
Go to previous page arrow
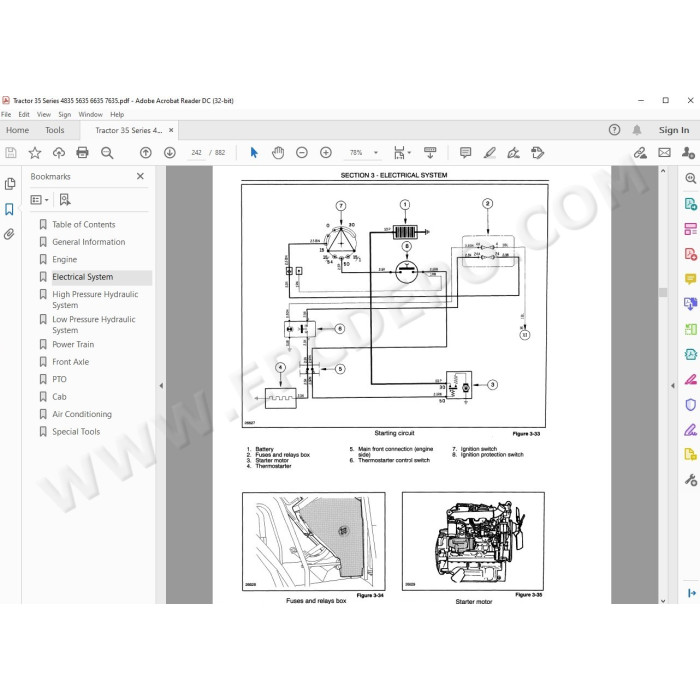146,153
